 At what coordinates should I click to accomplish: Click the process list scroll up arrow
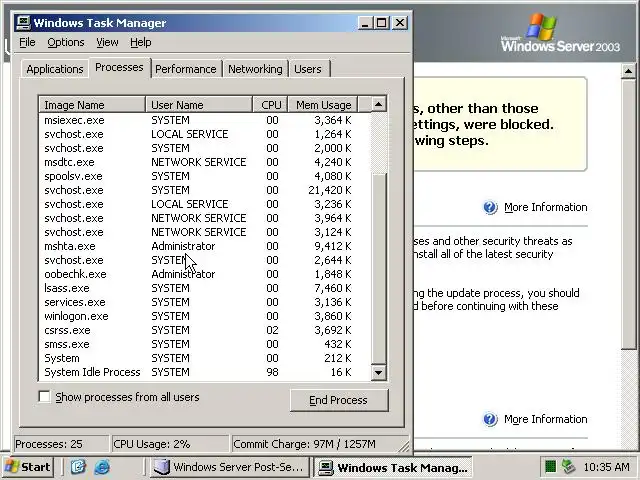(378, 104)
